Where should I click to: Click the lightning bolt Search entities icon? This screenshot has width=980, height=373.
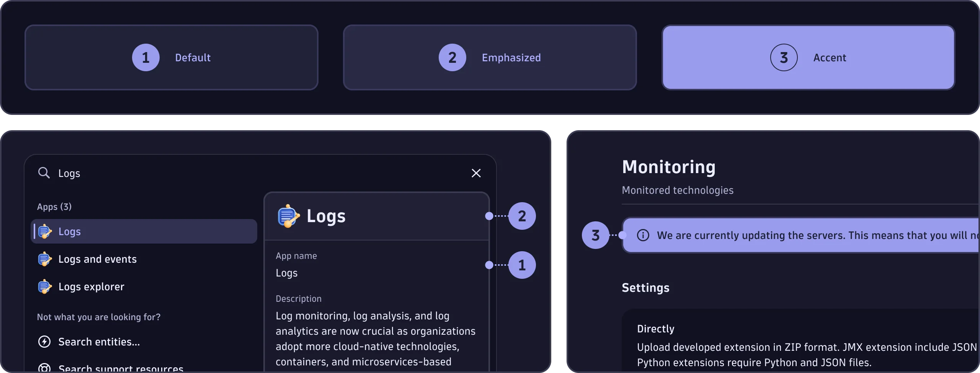click(44, 342)
